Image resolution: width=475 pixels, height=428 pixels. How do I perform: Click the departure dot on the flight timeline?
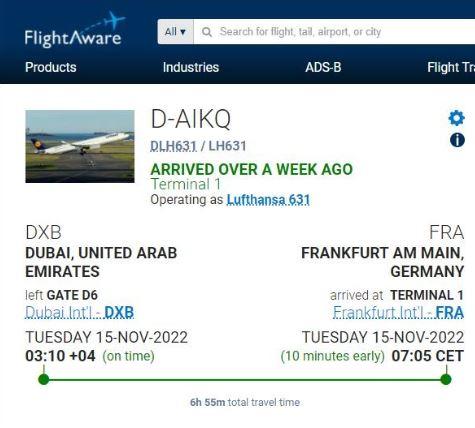pos(44,379)
